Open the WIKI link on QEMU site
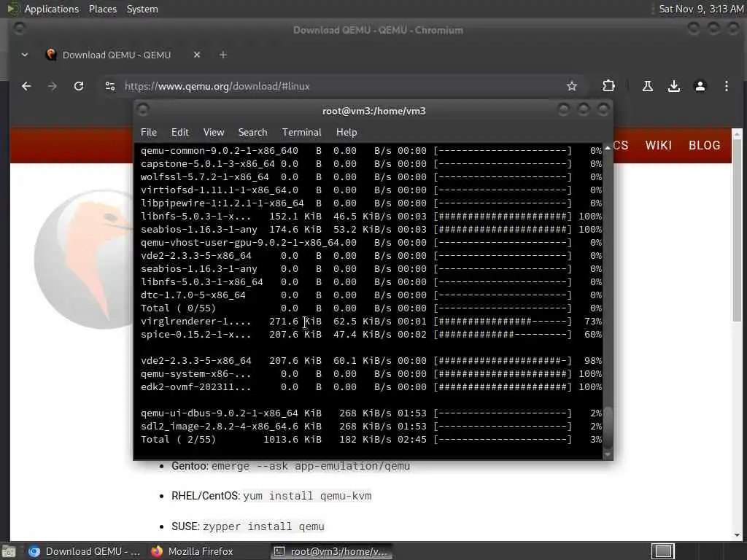 (x=659, y=145)
